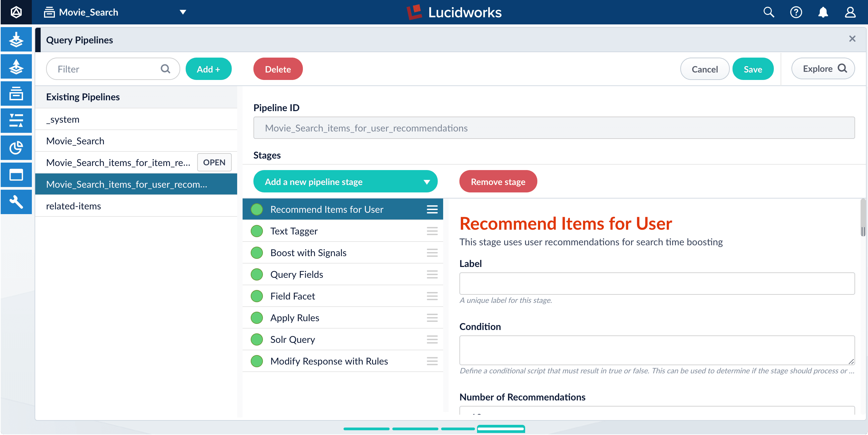This screenshot has width=868, height=435.
Task: Toggle Modify Response with Rules stage status
Action: tap(257, 361)
